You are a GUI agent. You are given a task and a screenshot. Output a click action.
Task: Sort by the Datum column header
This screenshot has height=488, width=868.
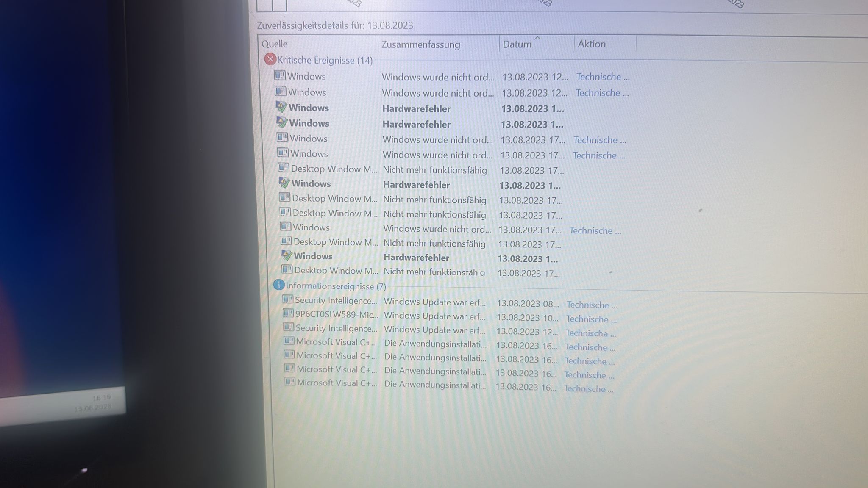click(517, 44)
